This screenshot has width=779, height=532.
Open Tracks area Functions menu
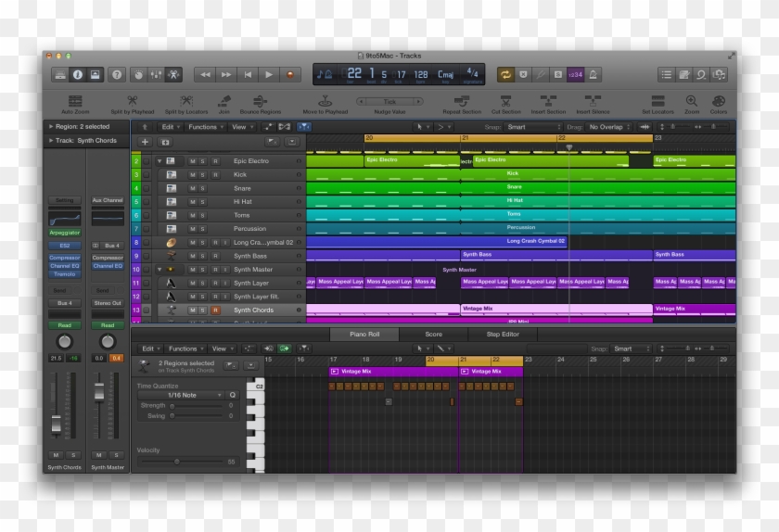pyautogui.click(x=206, y=127)
